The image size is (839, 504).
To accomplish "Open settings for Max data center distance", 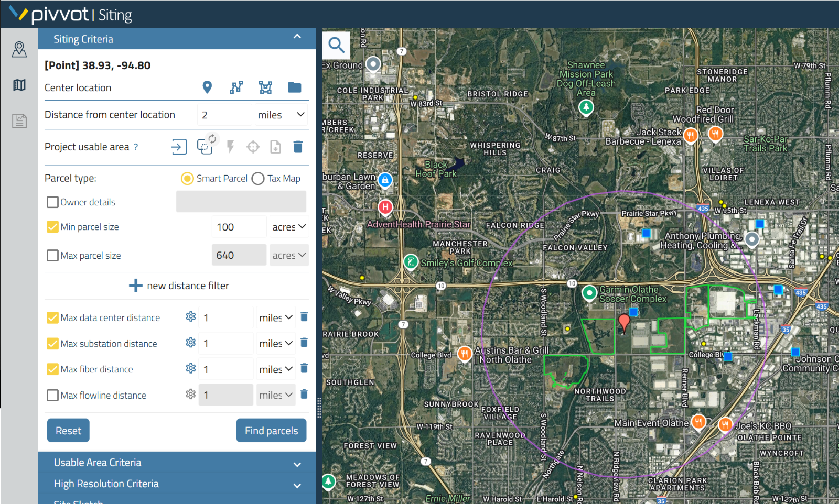I will (191, 316).
